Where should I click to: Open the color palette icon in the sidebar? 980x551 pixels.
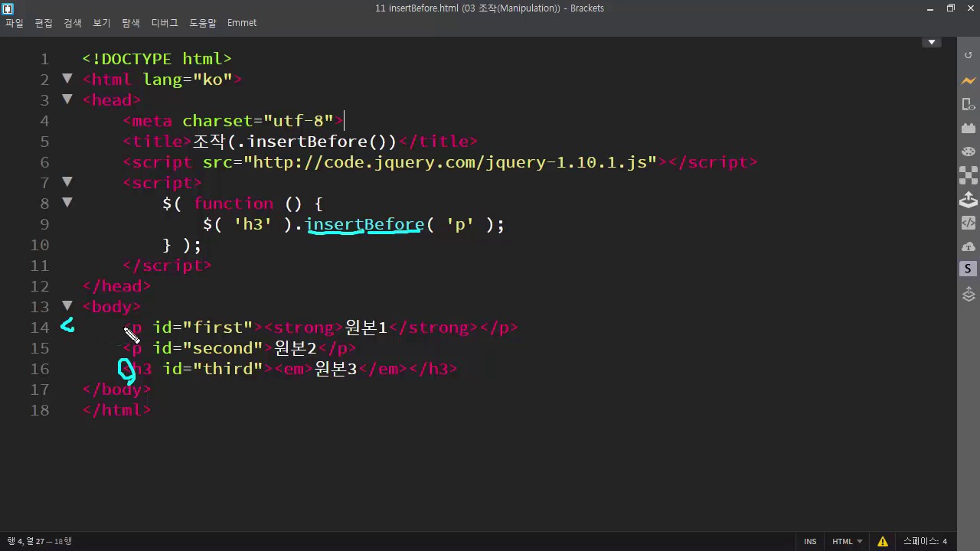[x=969, y=152]
